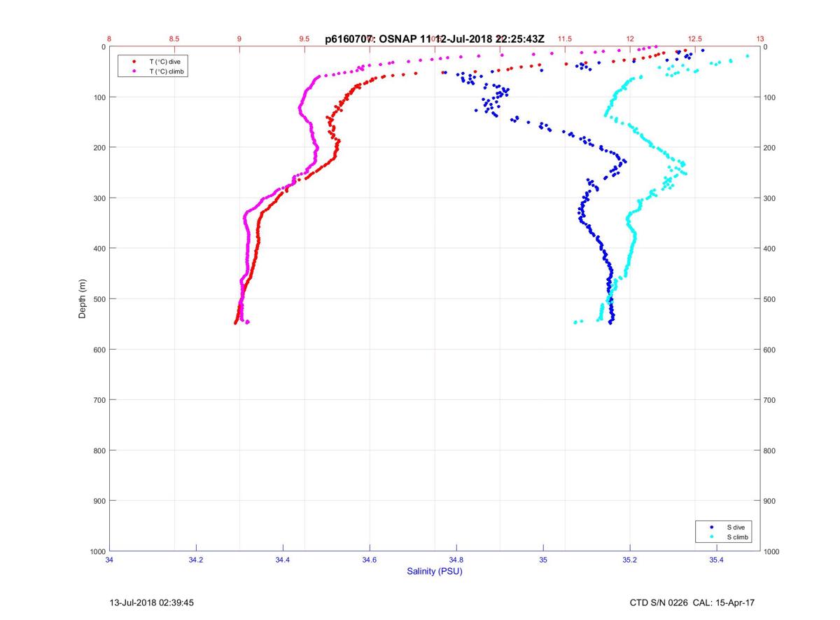The image size is (840, 620).
Task: Click temperature tick label '8' on top axis
Action: click(109, 39)
